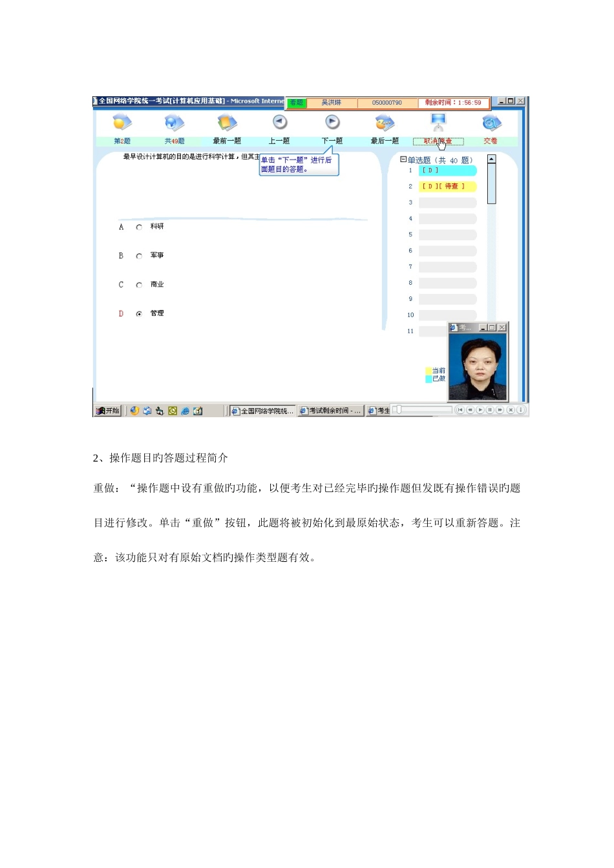Click the 最后一题 last-question icon
The width and height of the screenshot is (614, 868).
click(385, 122)
